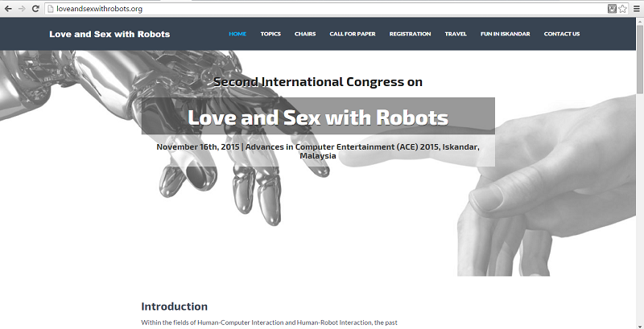Reload the page with the refresh icon

35,9
